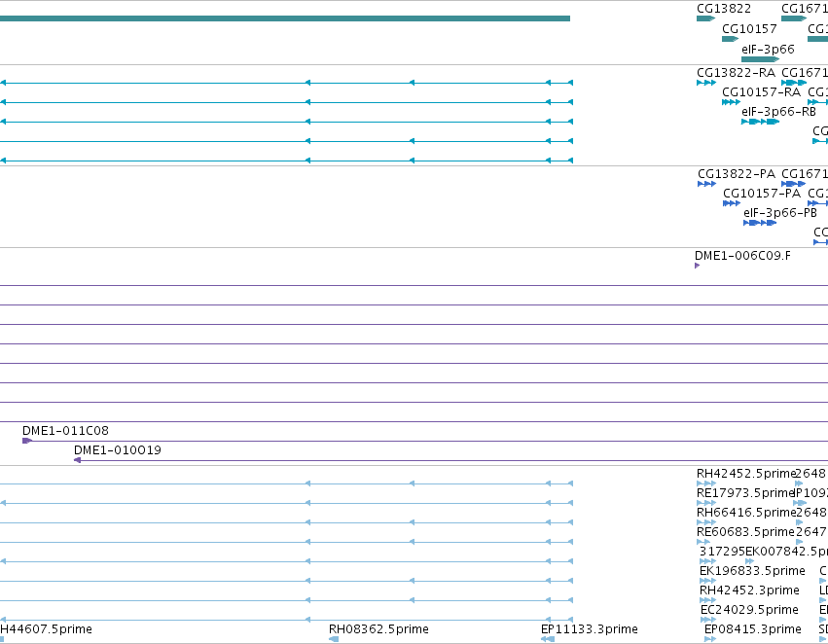The image size is (828, 644).
Task: Click the EC24029.5prime EST label
Action: point(749,610)
